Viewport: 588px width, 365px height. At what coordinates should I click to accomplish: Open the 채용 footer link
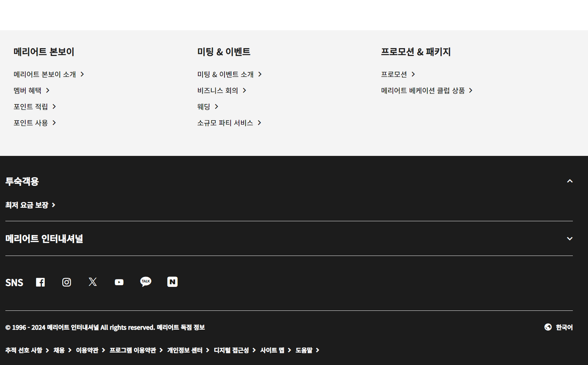click(63, 350)
